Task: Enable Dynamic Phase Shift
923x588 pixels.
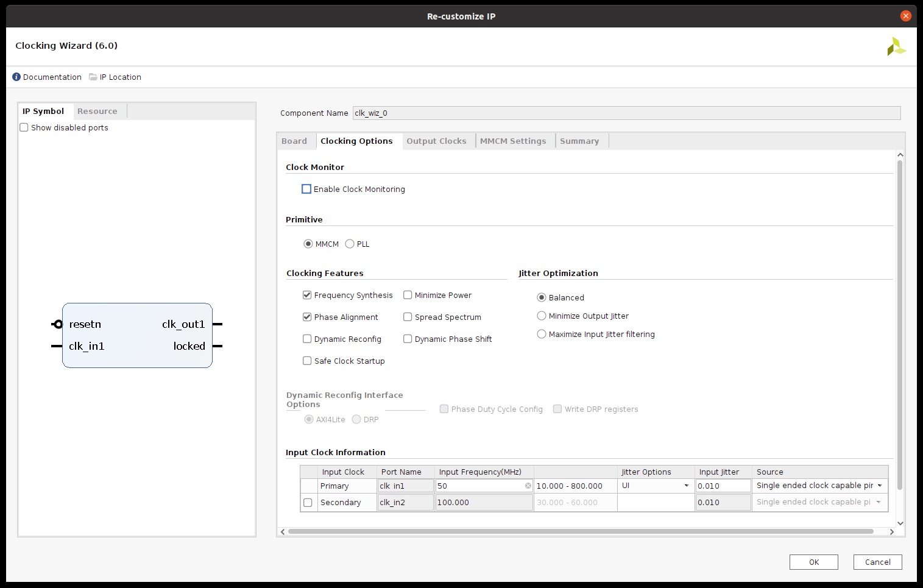Action: point(408,339)
